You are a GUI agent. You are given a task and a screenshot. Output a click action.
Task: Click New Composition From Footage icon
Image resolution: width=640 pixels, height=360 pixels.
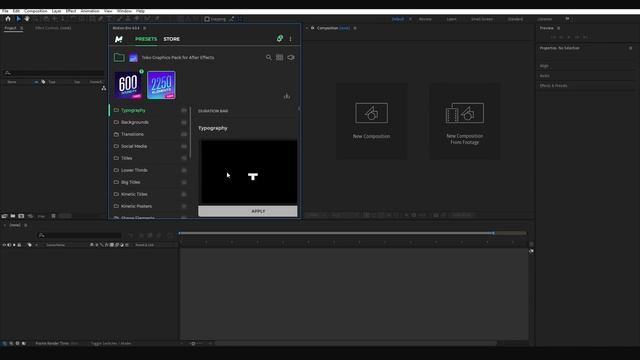pos(464,113)
